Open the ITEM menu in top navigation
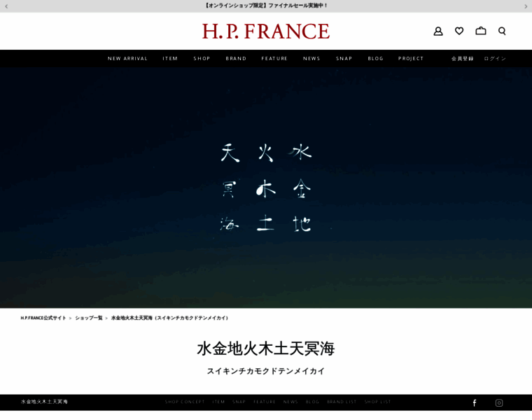The width and height of the screenshot is (532, 420). (x=170, y=59)
